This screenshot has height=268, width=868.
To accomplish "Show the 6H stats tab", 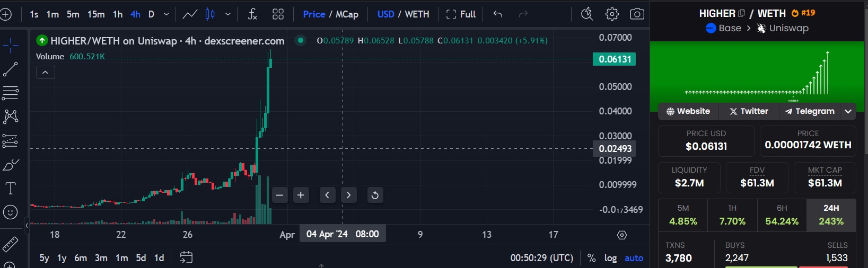I will coord(782,215).
